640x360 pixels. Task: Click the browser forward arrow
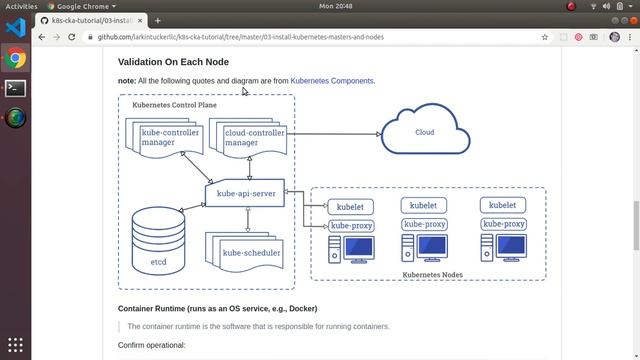[56, 37]
